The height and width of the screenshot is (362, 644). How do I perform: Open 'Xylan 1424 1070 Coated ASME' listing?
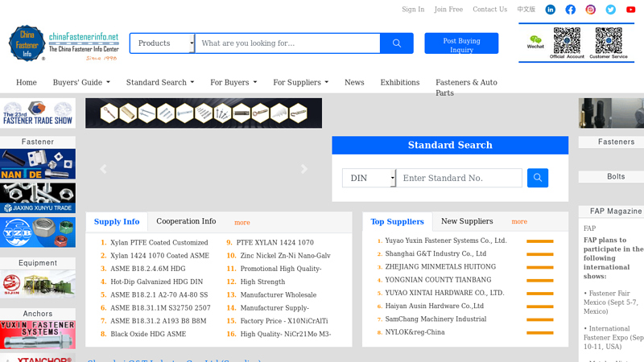click(159, 256)
